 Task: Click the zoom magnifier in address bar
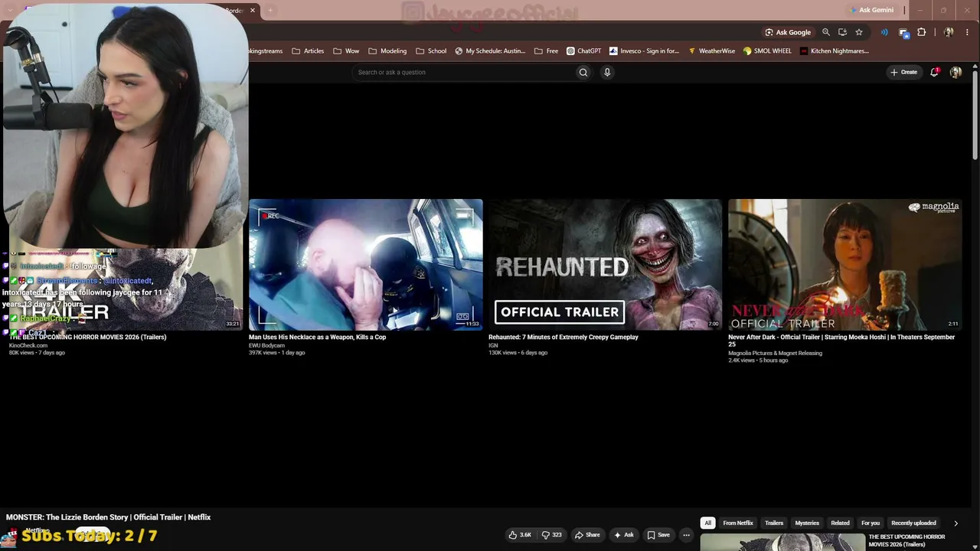click(x=826, y=32)
